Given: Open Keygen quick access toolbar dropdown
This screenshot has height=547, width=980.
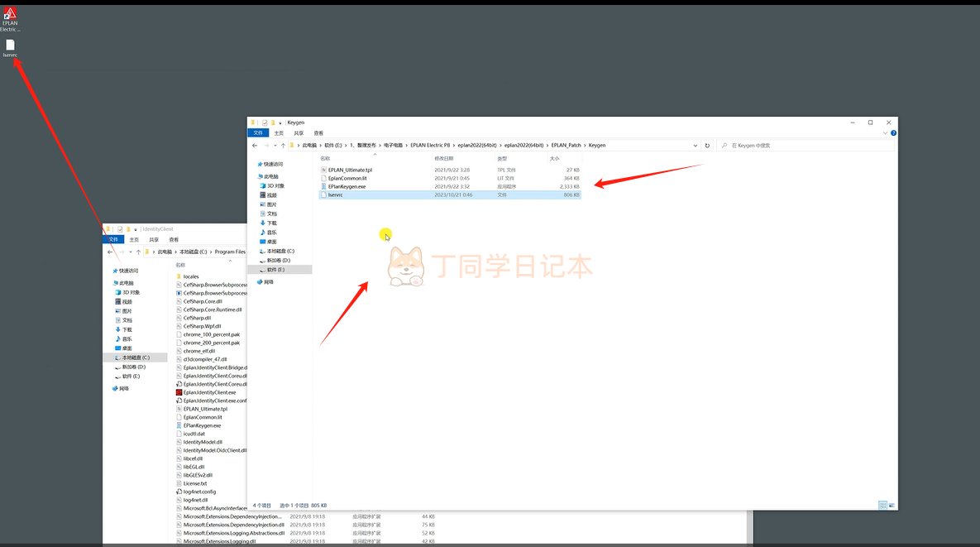Looking at the screenshot, I should [x=280, y=122].
